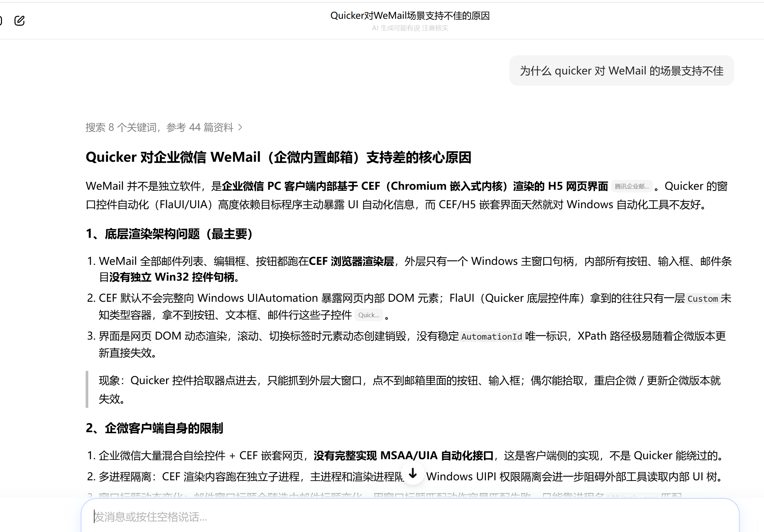Select the heading 1、底层渲染架构问题（最主要）
Image resolution: width=764 pixels, height=532 pixels.
point(169,234)
